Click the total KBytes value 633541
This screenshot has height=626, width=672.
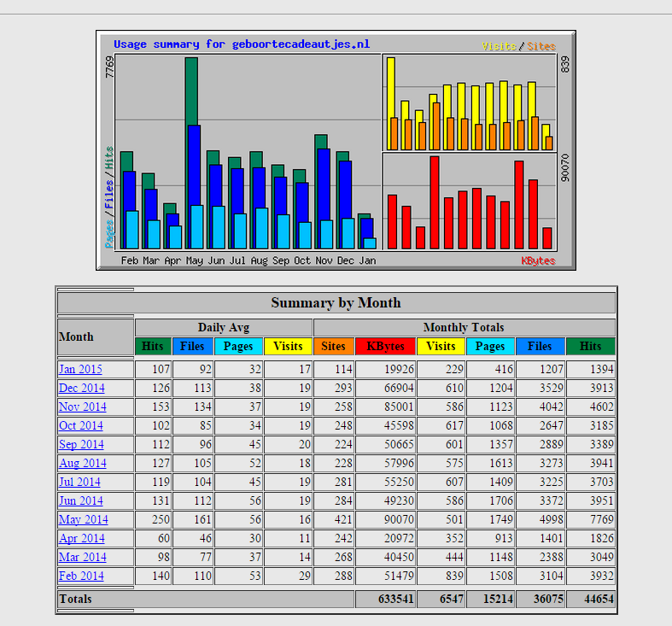395,599
